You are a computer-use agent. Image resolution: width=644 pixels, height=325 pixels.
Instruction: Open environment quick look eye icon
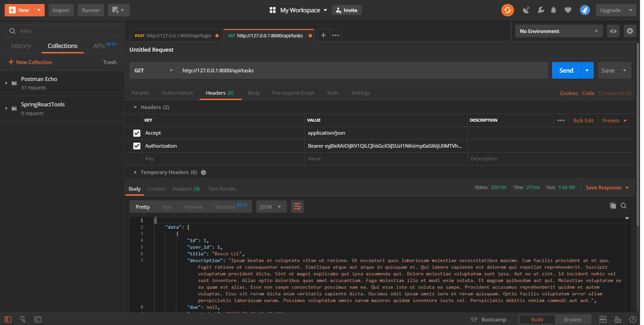[613, 31]
